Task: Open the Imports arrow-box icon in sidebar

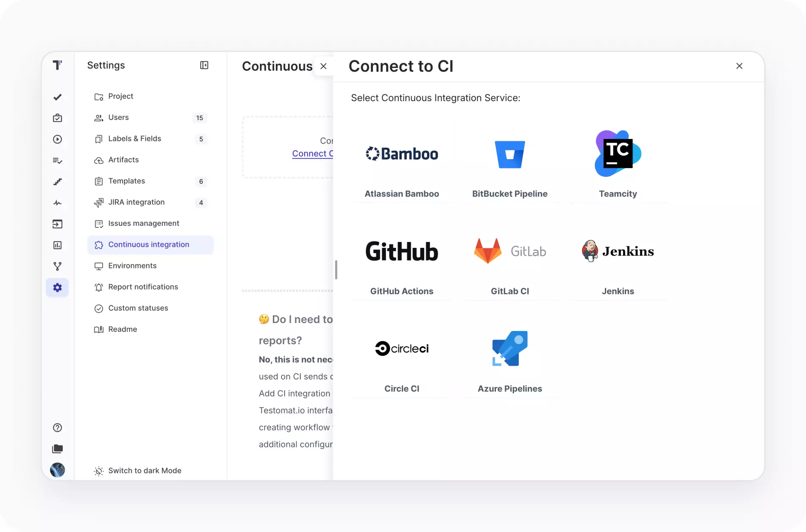Action: [x=57, y=224]
